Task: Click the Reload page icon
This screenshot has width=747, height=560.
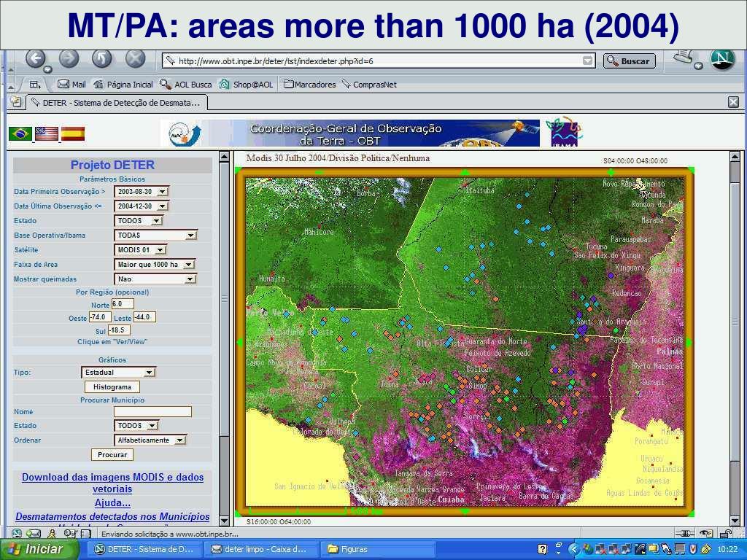Action: point(102,59)
